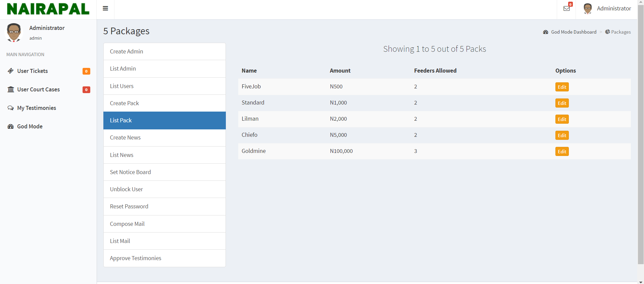Screen dimensions: 644x284
Task: Click the God Mode dashboard icon
Action: pyautogui.click(x=11, y=126)
